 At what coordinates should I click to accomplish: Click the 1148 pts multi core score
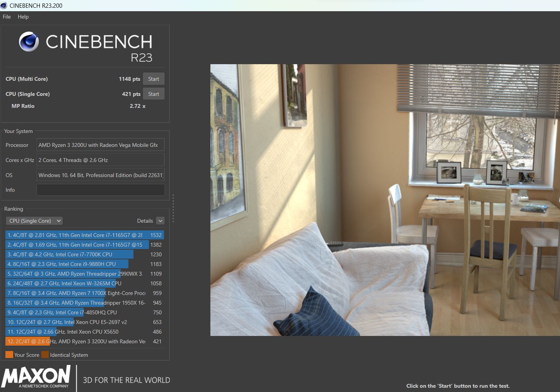(x=130, y=79)
